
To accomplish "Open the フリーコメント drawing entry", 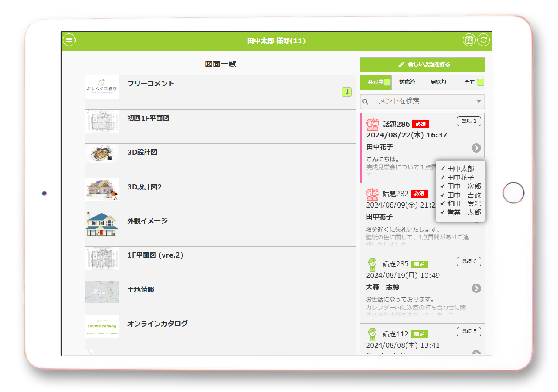I will coord(151,84).
